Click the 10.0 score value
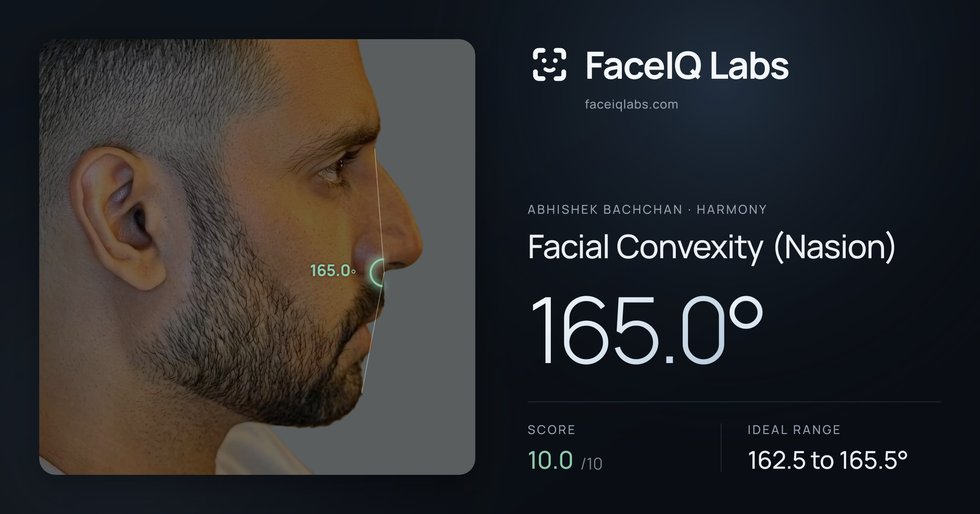980x514 pixels. [x=550, y=460]
